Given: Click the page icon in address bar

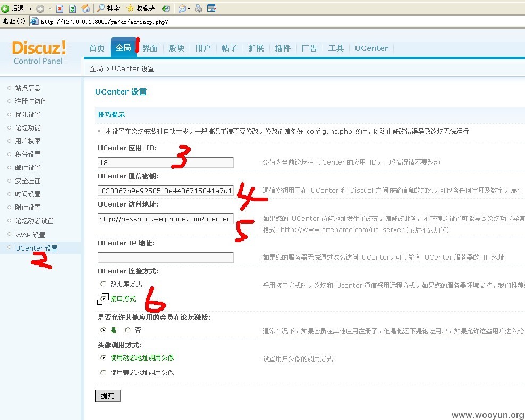Looking at the screenshot, I should 34,21.
